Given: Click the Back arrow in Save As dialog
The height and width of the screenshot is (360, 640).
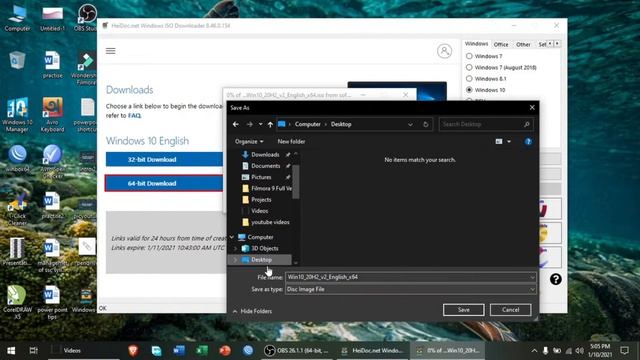Looking at the screenshot, I should point(236,124).
